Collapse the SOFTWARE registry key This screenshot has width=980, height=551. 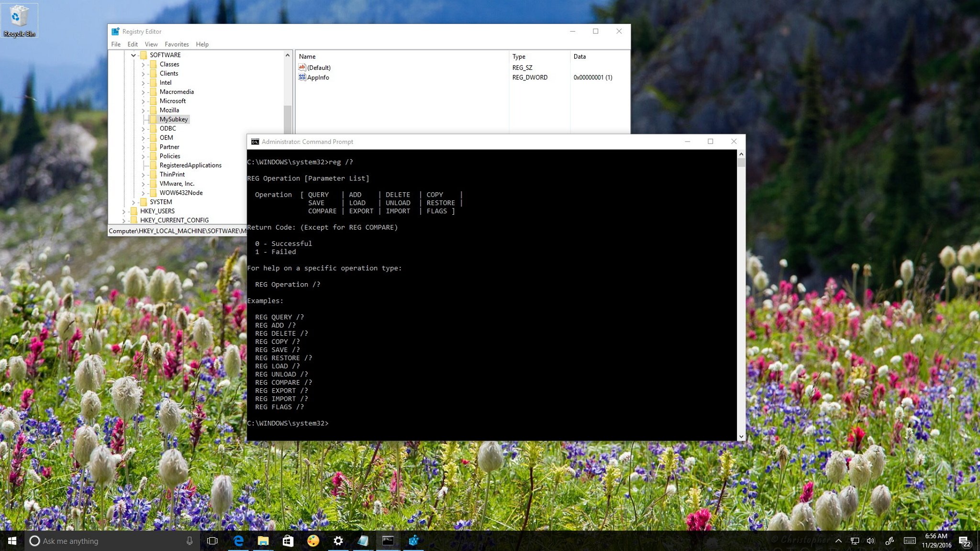click(134, 55)
